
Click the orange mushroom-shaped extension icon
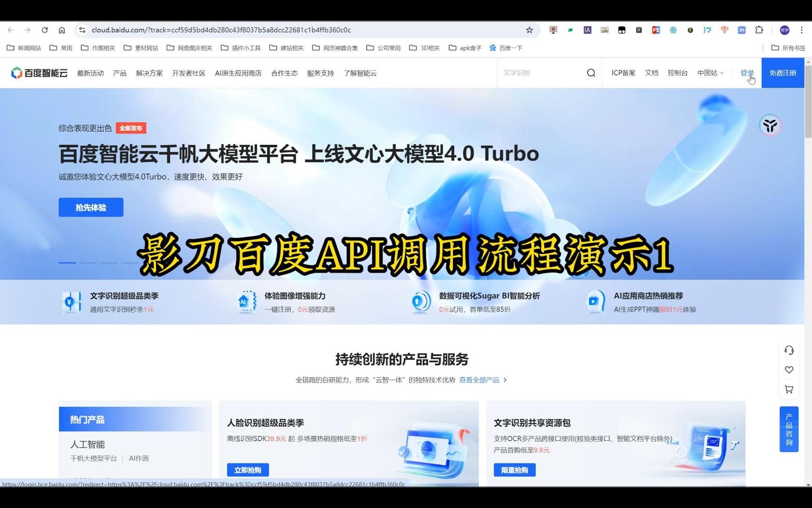pos(725,30)
